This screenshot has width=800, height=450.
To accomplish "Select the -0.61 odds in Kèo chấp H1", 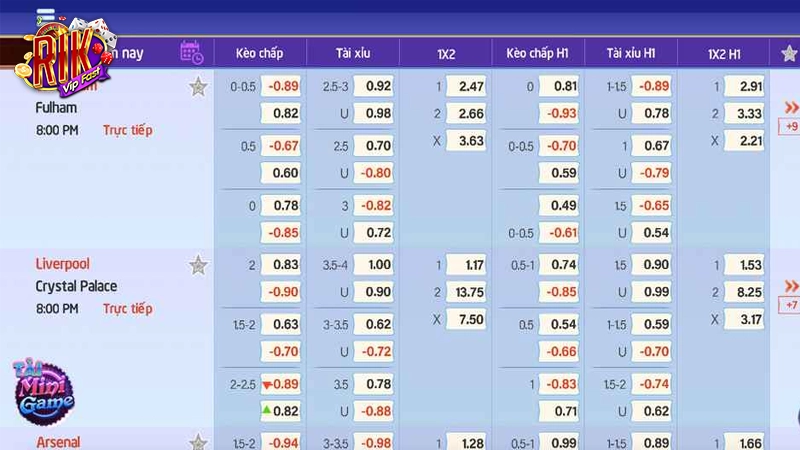I will (x=559, y=233).
